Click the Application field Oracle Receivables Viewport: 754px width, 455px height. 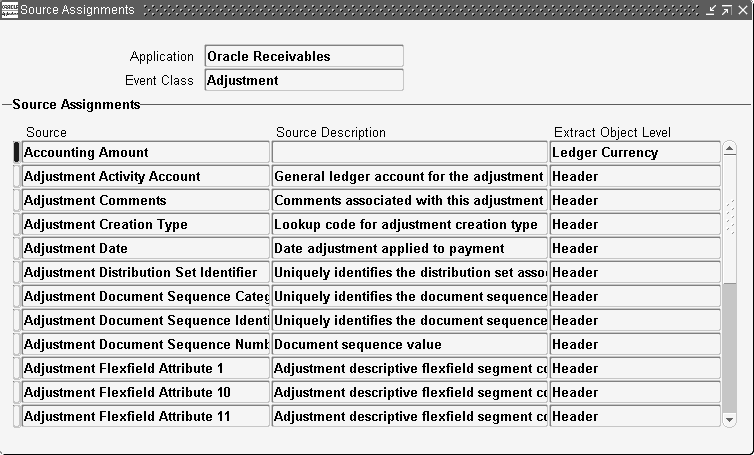[x=304, y=56]
